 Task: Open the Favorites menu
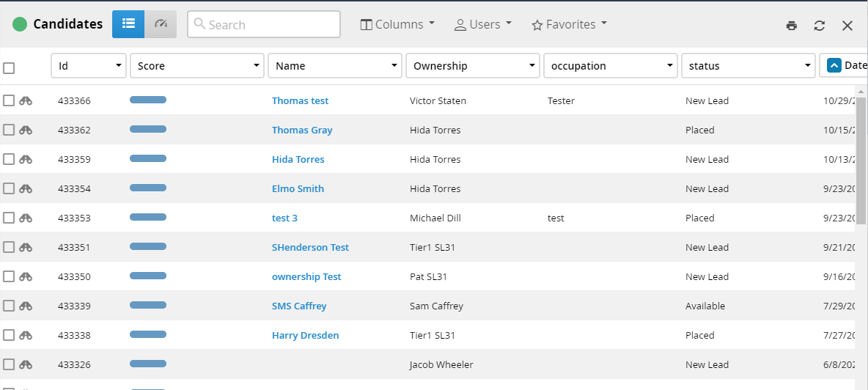[x=569, y=24]
